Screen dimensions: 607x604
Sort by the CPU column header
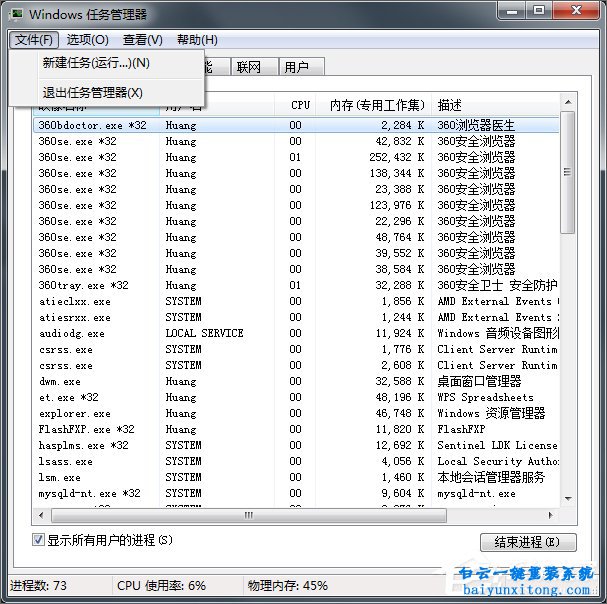[x=295, y=105]
